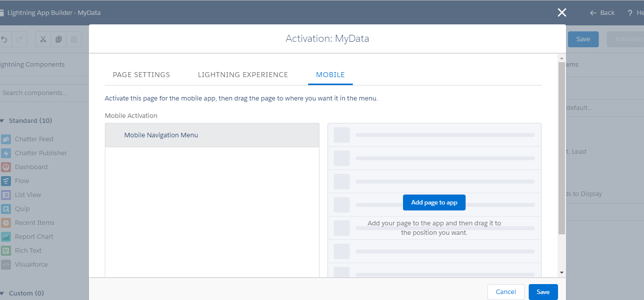The height and width of the screenshot is (300, 644).
Task: Select the Flow component icon
Action: point(6,181)
